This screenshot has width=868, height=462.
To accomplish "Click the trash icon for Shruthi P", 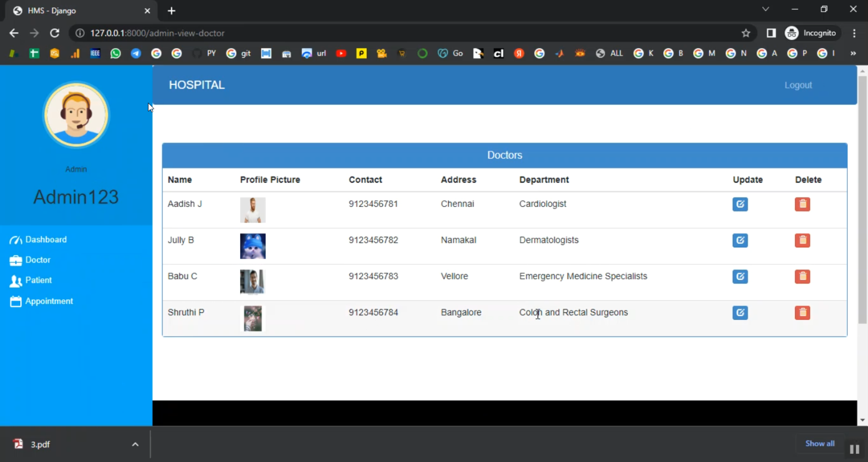I will (802, 313).
